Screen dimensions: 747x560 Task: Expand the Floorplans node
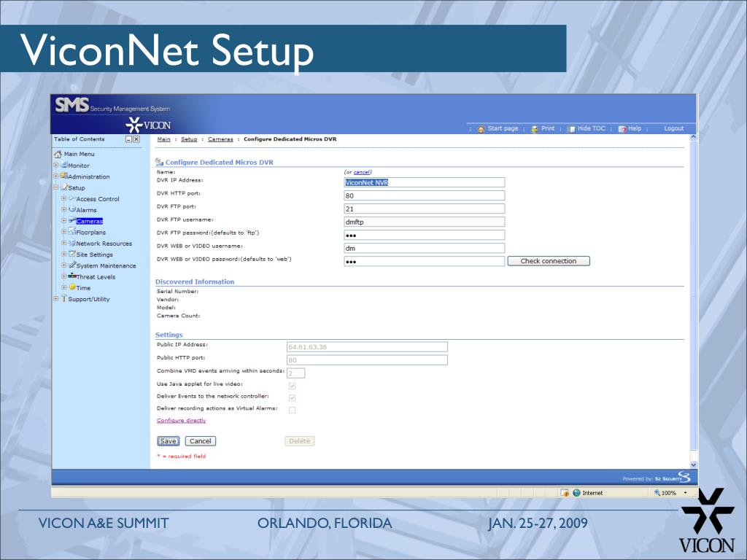pyautogui.click(x=64, y=232)
